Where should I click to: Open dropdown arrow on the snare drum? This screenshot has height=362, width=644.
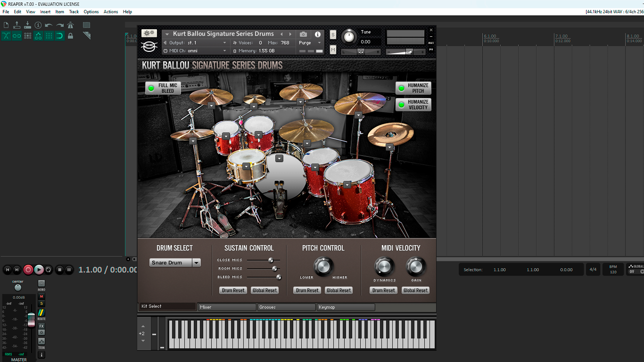coord(247,166)
